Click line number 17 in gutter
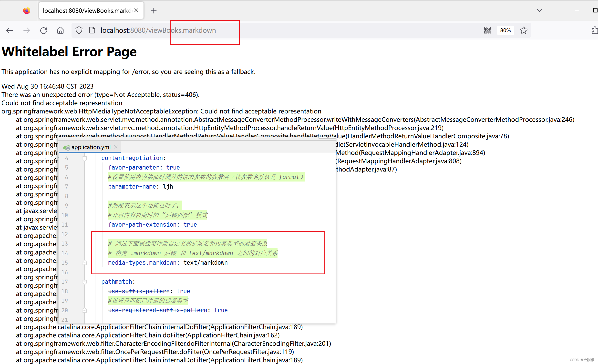598x364 pixels. 64,282
